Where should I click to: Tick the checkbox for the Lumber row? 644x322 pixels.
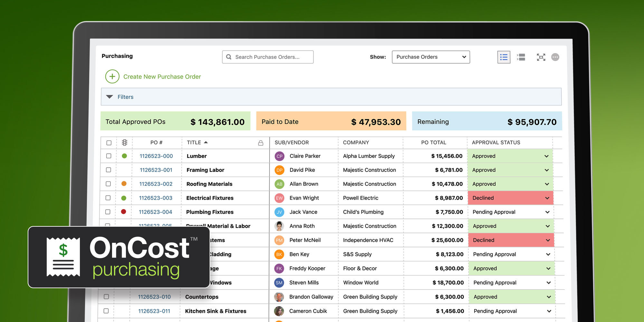(109, 156)
